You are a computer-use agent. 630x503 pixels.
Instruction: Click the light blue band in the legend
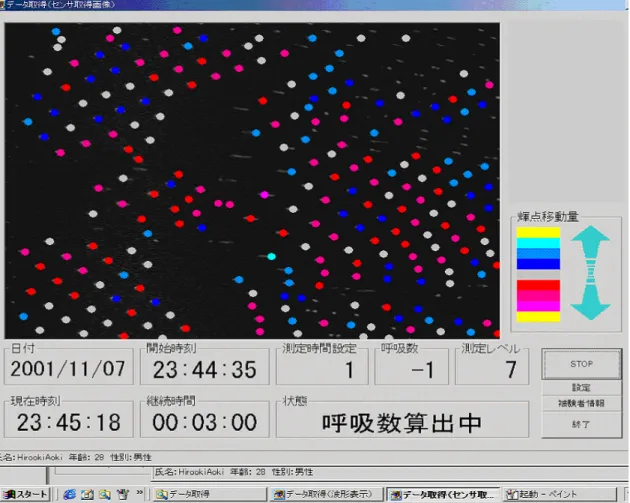[538, 254]
